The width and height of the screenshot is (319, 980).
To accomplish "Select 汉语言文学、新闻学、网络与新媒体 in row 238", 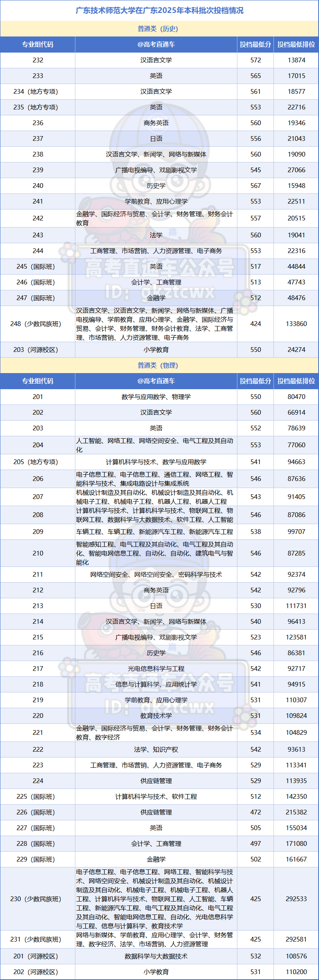I will tap(156, 154).
